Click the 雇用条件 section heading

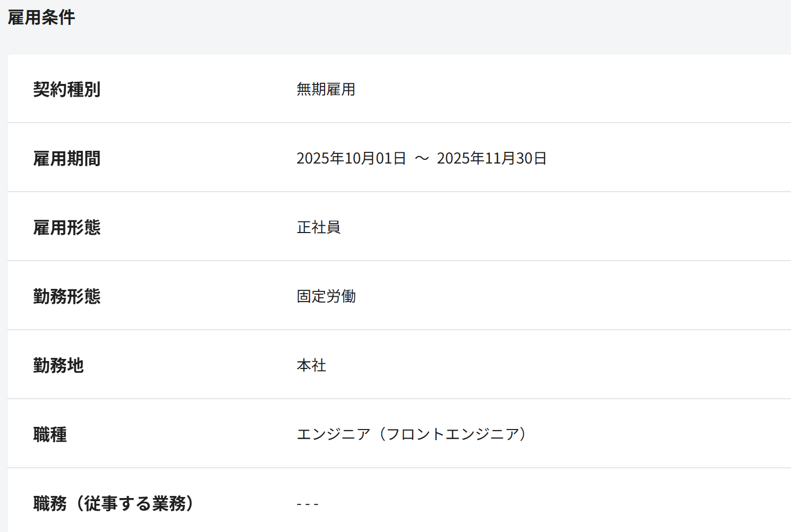[x=41, y=18]
